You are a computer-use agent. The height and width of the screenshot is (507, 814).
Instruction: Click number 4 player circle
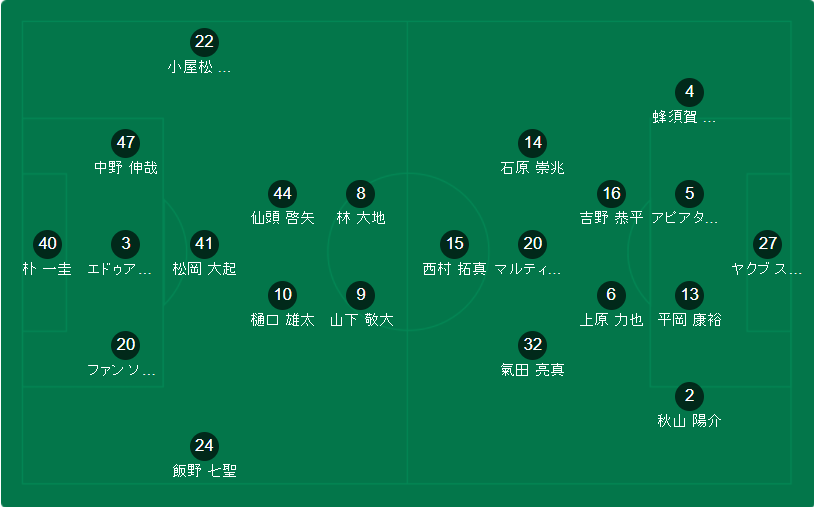[x=689, y=92]
